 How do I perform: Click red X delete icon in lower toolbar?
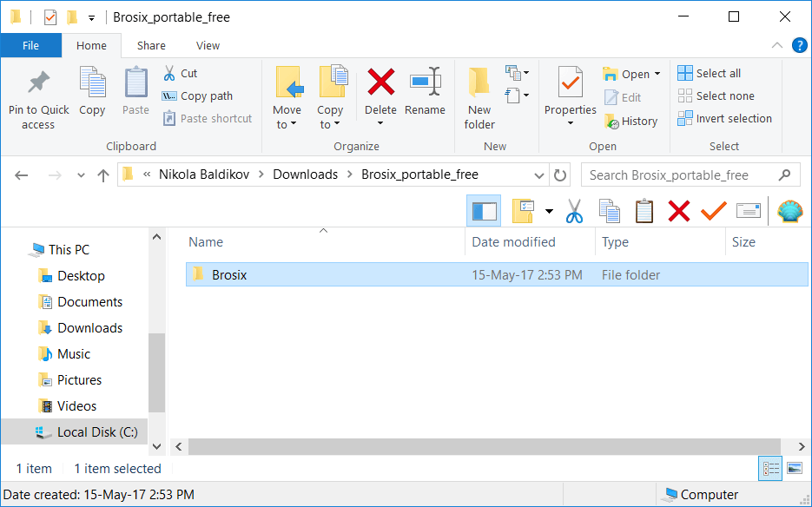[x=679, y=211]
